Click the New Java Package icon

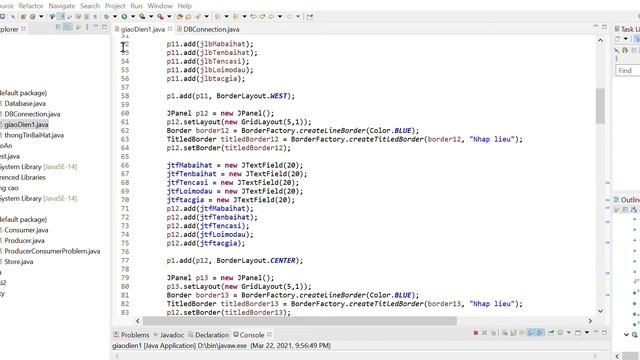23,17
